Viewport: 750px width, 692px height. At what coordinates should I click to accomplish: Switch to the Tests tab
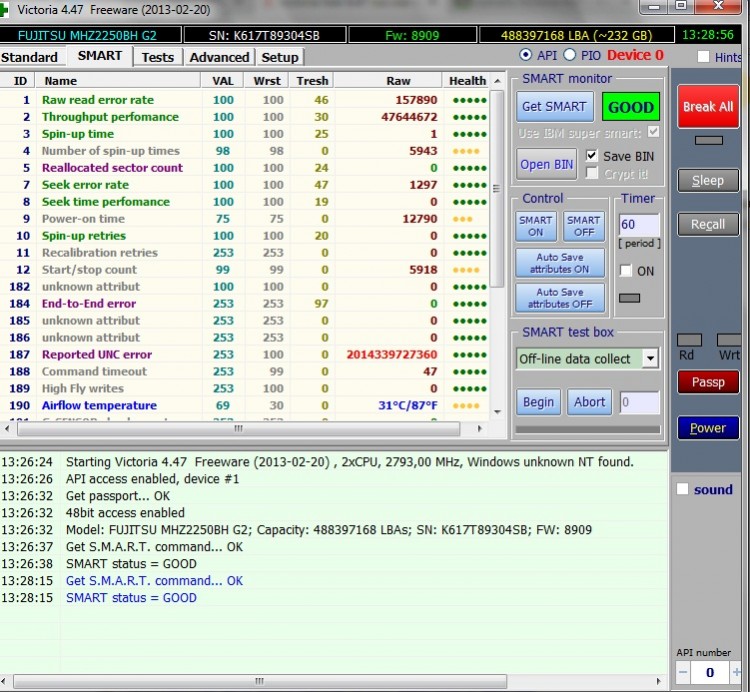click(x=157, y=57)
